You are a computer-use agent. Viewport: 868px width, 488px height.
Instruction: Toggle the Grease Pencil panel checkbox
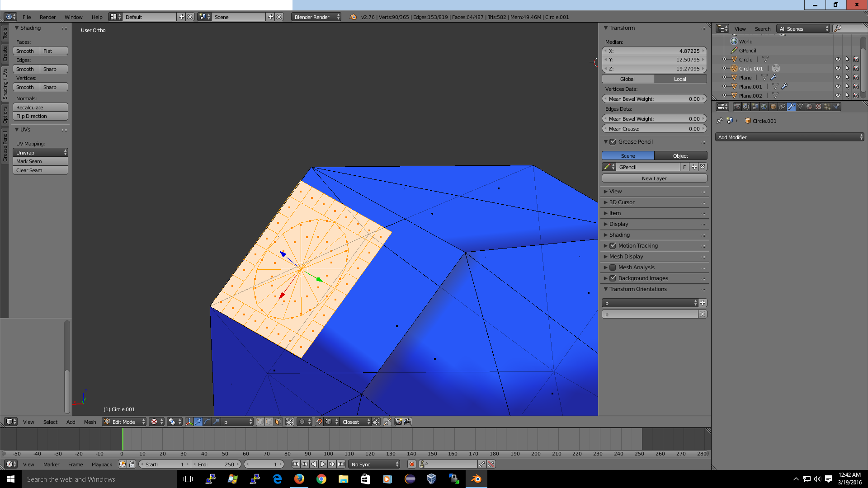(613, 142)
